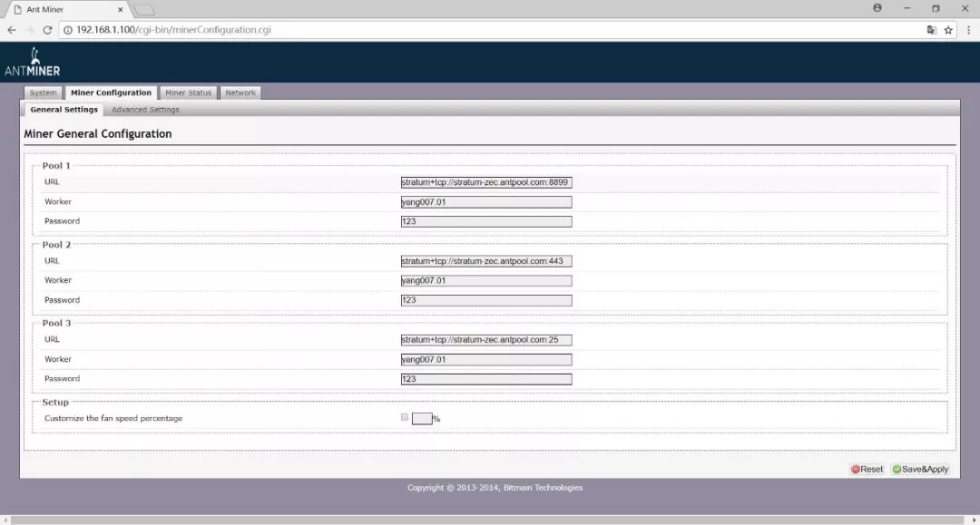Click the Ant Miner browser tab title
Image resolution: width=980 pixels, height=525 pixels.
click(x=44, y=9)
